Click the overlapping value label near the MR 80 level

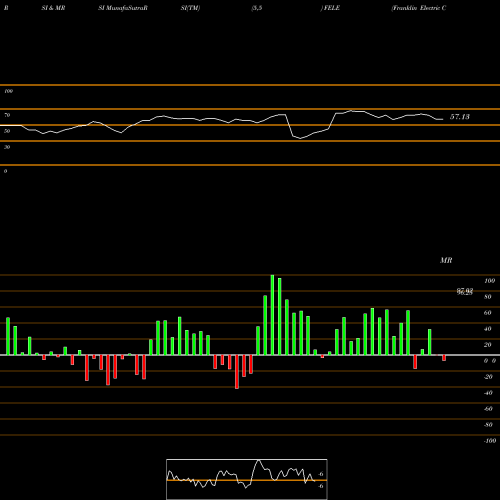465,292
